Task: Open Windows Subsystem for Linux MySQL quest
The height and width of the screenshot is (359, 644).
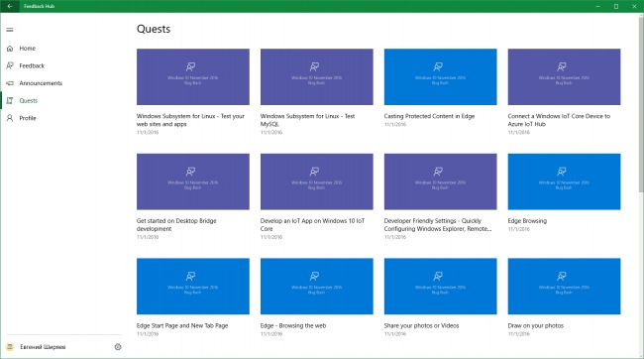Action: click(x=317, y=77)
